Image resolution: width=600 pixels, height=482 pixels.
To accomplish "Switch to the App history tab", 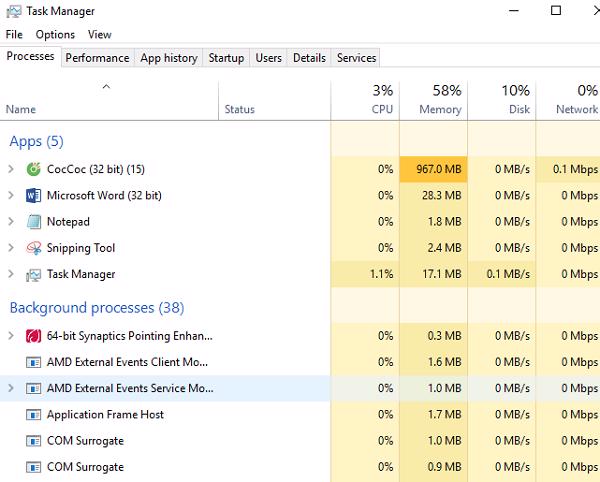I will pyautogui.click(x=169, y=58).
